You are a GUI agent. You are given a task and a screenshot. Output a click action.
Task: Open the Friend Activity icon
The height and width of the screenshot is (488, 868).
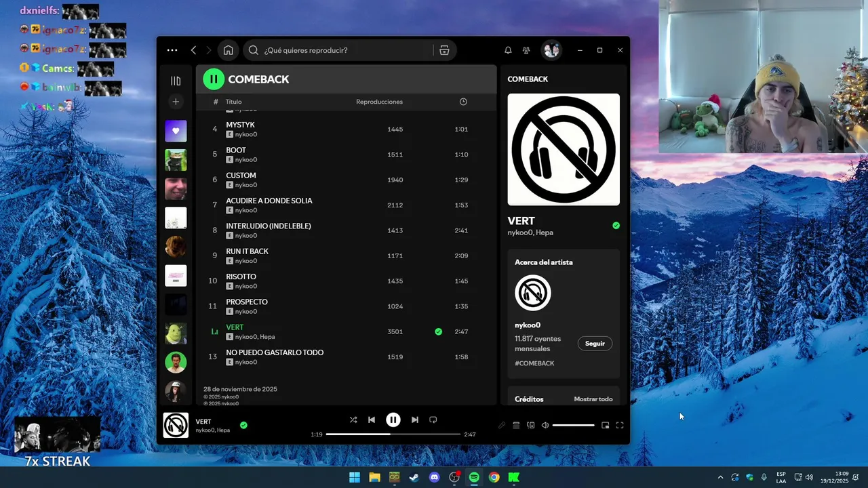click(526, 50)
